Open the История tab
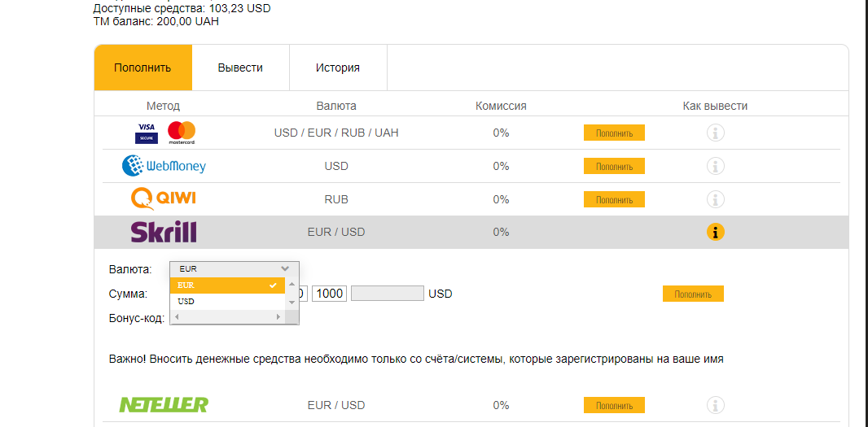This screenshot has width=868, height=427. click(338, 68)
